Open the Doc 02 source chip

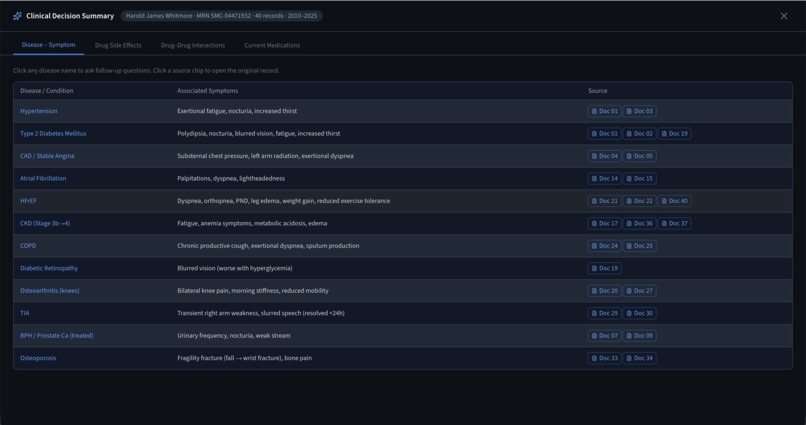(639, 134)
